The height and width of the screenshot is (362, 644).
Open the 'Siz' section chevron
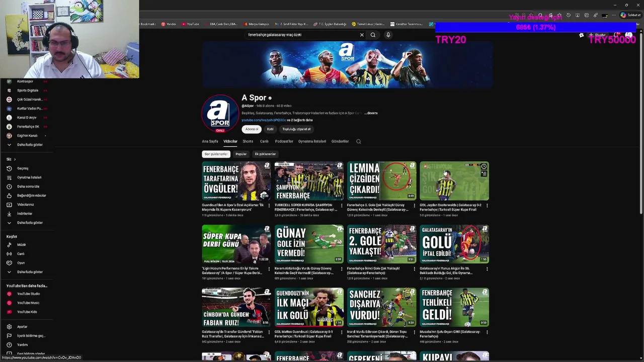click(x=15, y=159)
